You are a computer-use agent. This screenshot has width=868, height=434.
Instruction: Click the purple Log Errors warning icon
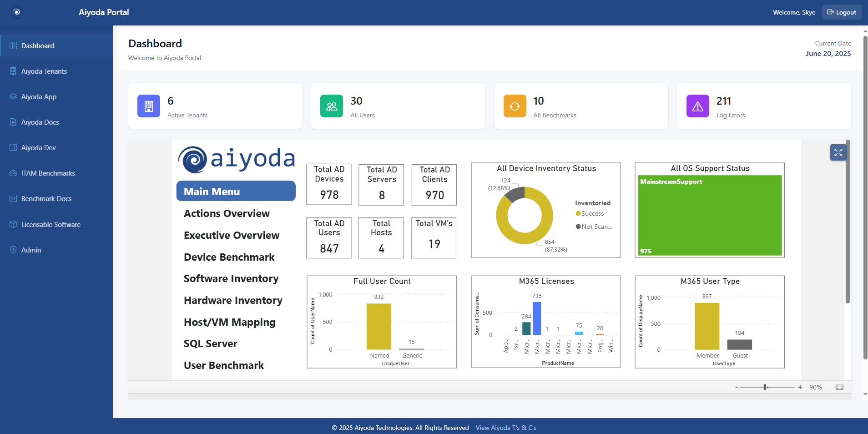pyautogui.click(x=697, y=106)
